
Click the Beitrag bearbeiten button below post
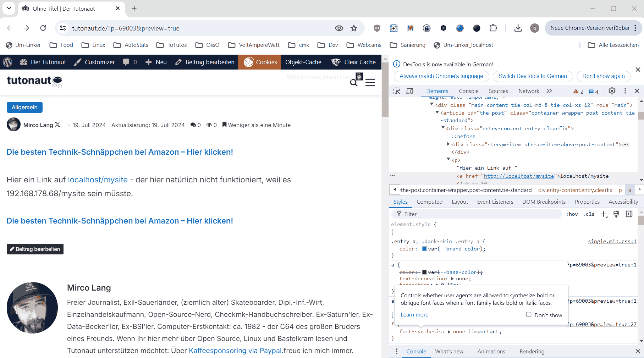pyautogui.click(x=35, y=249)
